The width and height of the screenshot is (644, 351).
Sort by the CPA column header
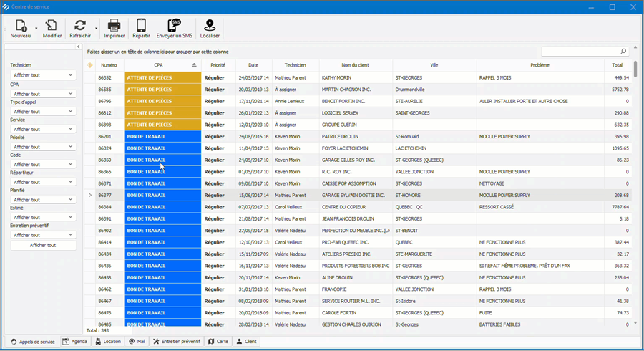click(158, 65)
